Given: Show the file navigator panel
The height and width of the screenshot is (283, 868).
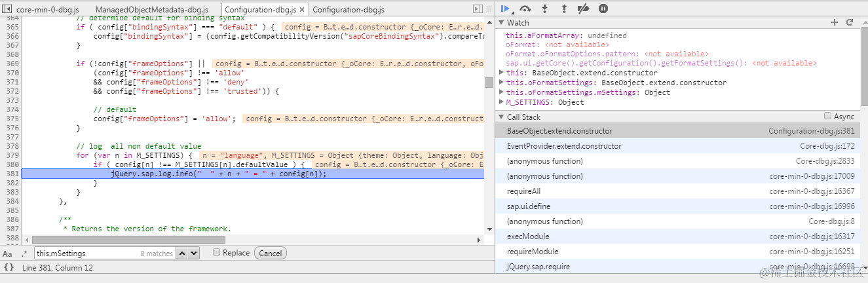Looking at the screenshot, I should [7, 9].
